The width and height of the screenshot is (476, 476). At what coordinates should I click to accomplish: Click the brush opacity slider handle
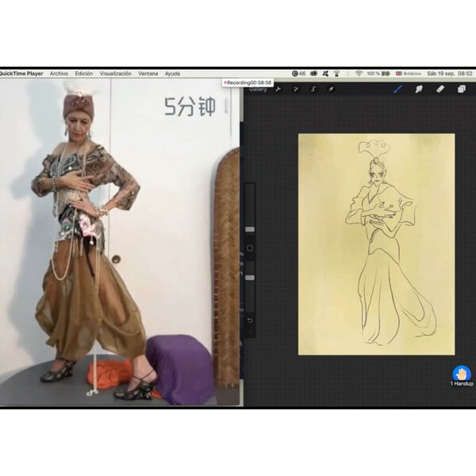point(250,278)
